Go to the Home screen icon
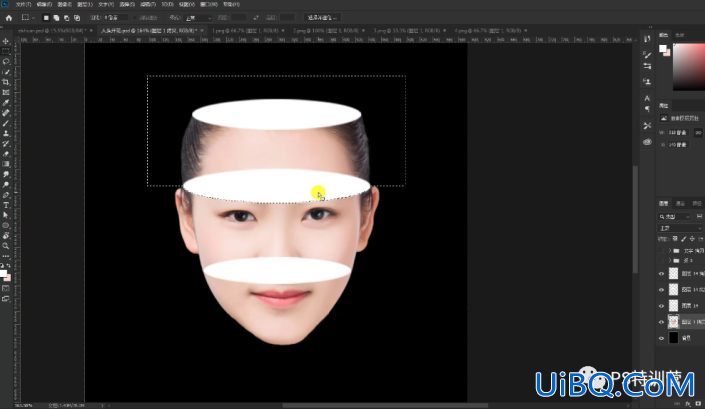 point(9,18)
